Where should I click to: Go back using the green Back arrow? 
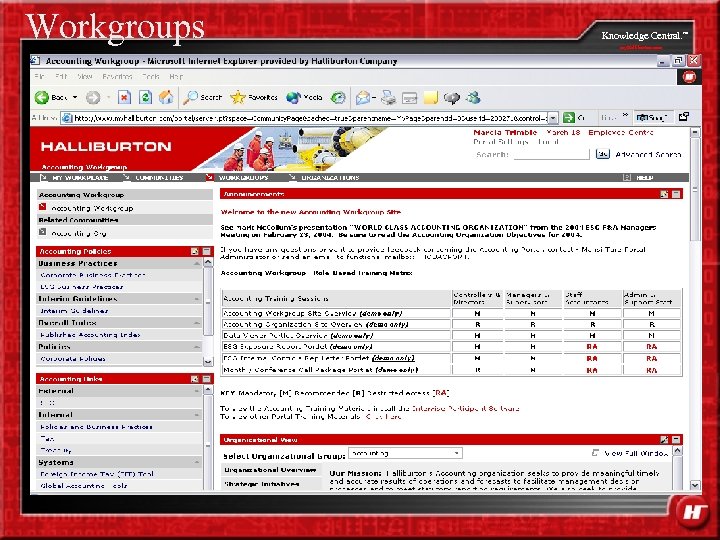(42, 97)
